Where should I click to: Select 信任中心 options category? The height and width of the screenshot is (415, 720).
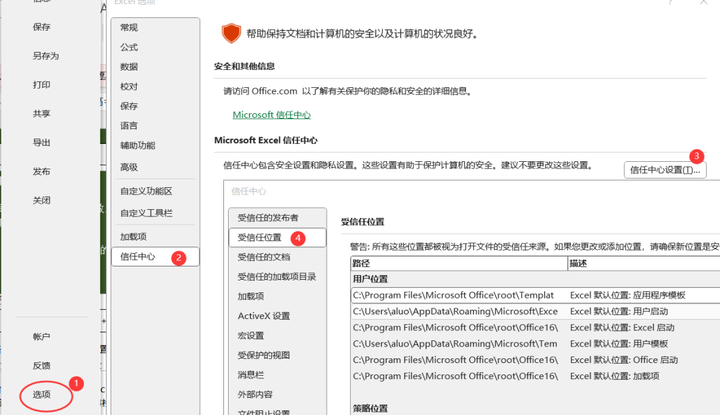(x=155, y=257)
